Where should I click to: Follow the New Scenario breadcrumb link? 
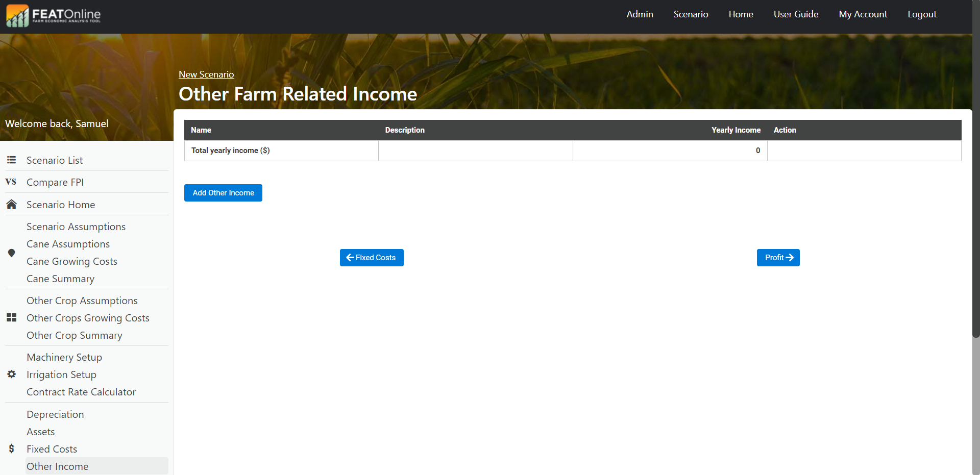(x=206, y=74)
